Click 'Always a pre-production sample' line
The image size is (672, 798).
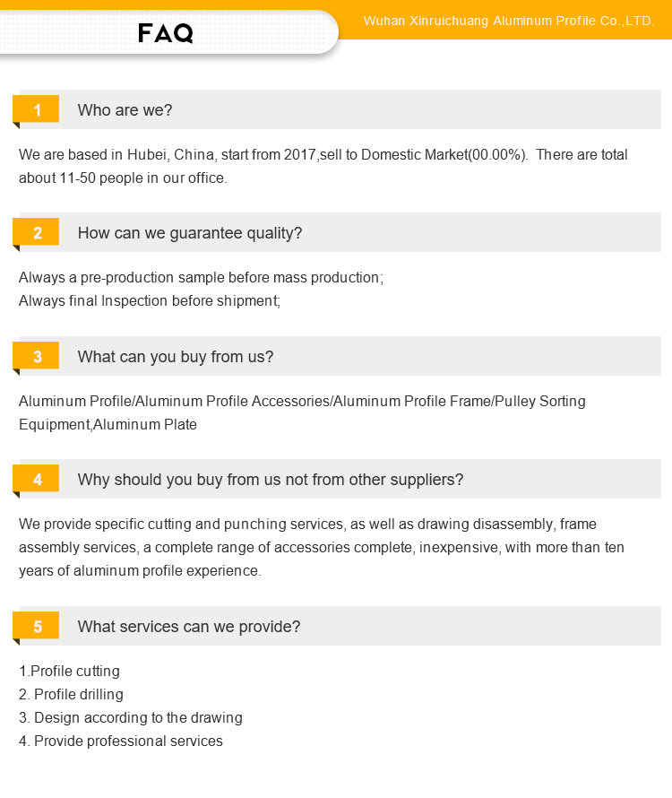click(201, 277)
